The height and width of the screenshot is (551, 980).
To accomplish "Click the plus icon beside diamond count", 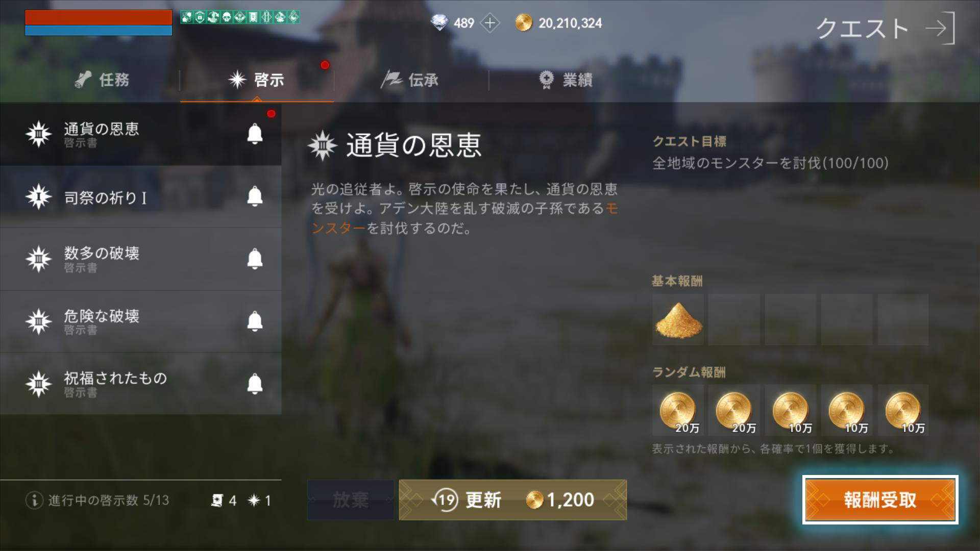I will [x=489, y=23].
